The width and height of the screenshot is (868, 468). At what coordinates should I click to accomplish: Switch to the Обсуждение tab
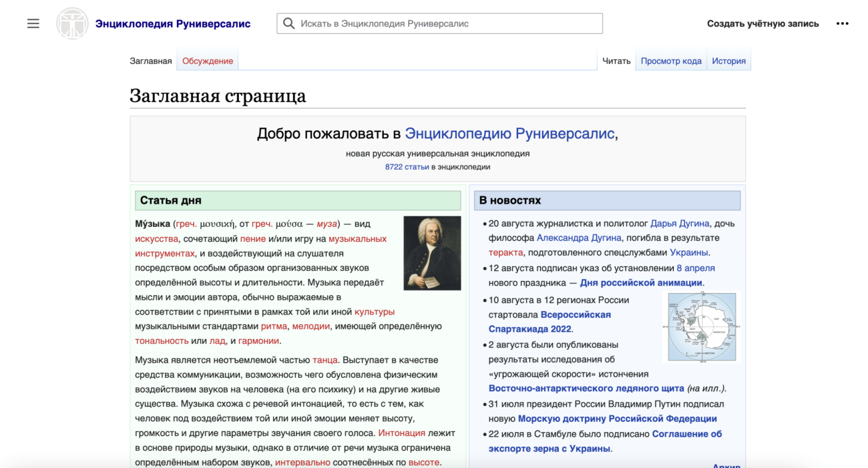(x=207, y=60)
